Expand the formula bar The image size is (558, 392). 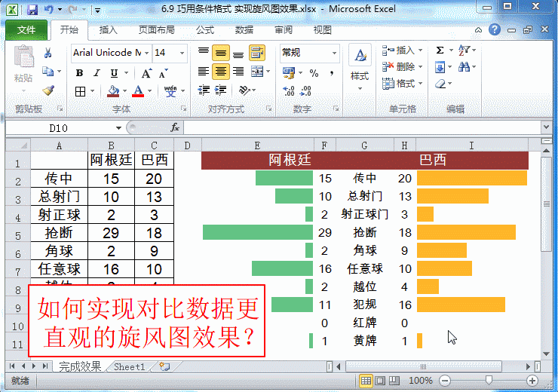(x=546, y=127)
